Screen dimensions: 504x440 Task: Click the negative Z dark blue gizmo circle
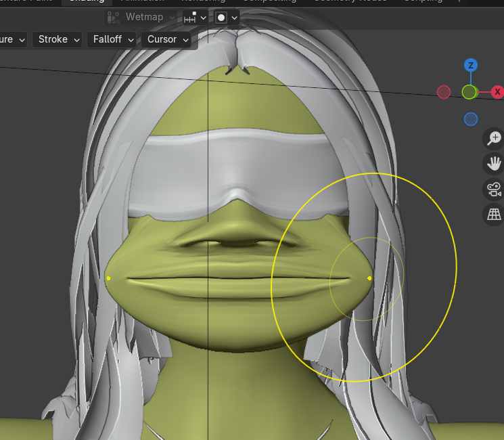point(471,119)
